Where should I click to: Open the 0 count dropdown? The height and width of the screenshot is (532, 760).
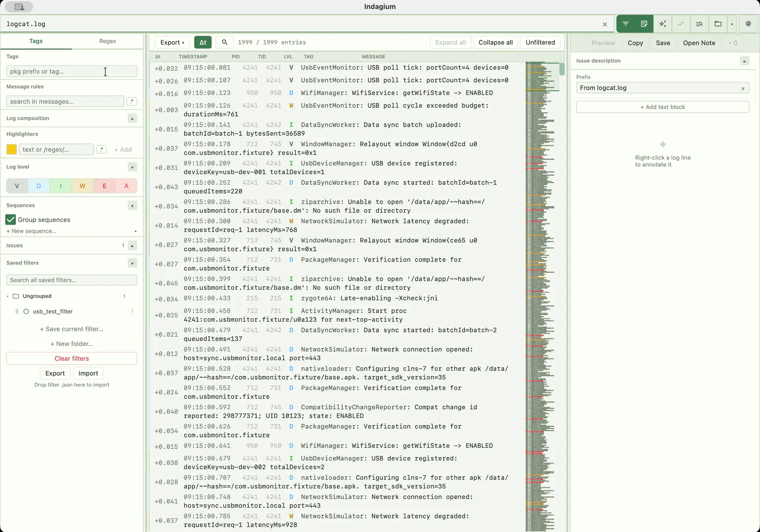(733, 43)
